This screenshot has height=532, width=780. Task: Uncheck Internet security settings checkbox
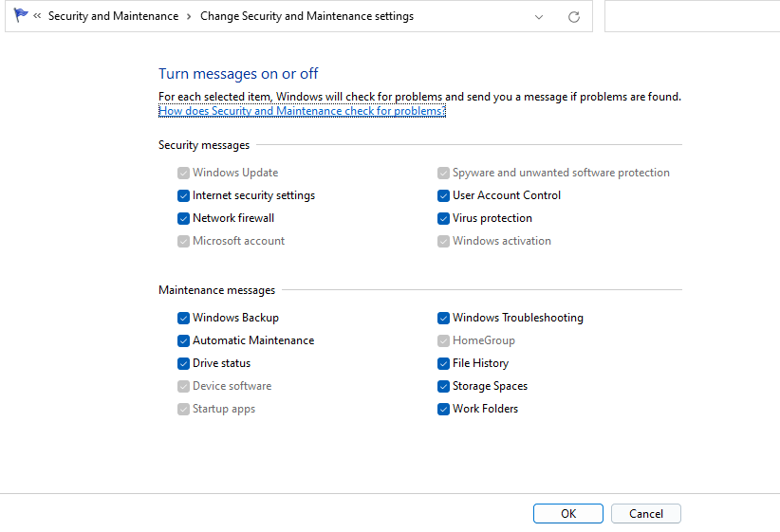(184, 195)
